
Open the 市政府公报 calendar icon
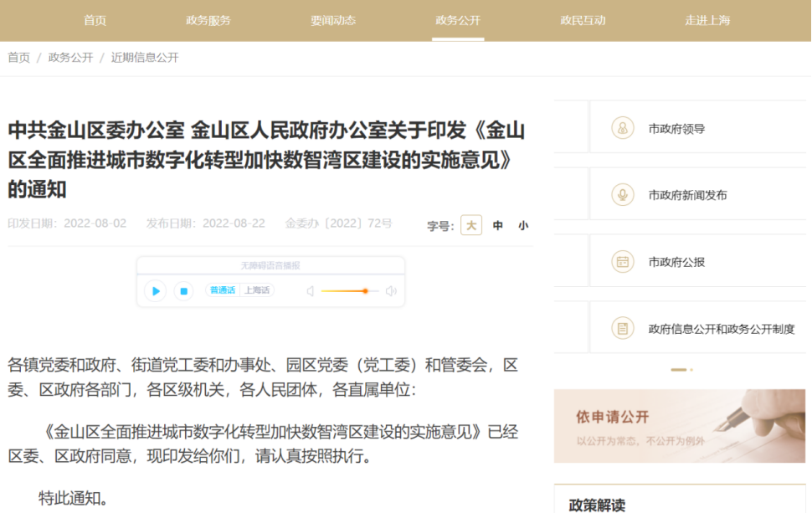point(622,261)
